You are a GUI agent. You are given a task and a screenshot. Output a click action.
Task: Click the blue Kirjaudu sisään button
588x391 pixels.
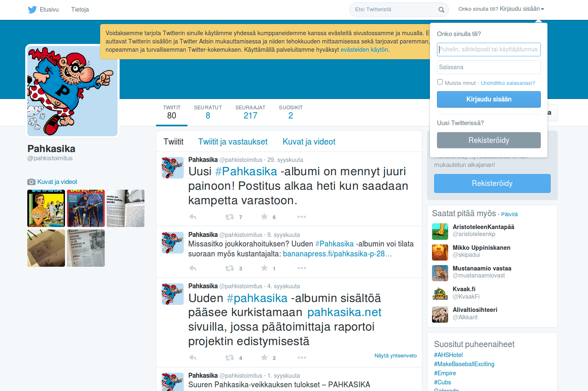point(489,99)
